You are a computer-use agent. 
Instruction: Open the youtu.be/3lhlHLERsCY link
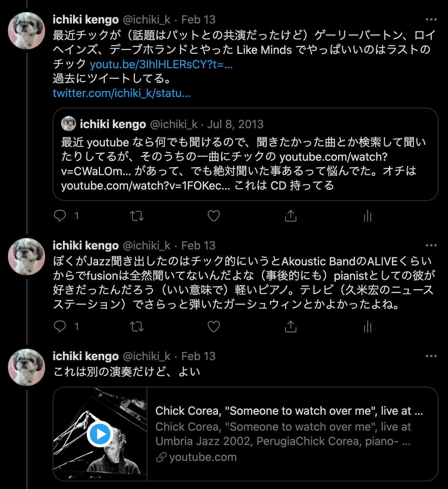[x=161, y=64]
